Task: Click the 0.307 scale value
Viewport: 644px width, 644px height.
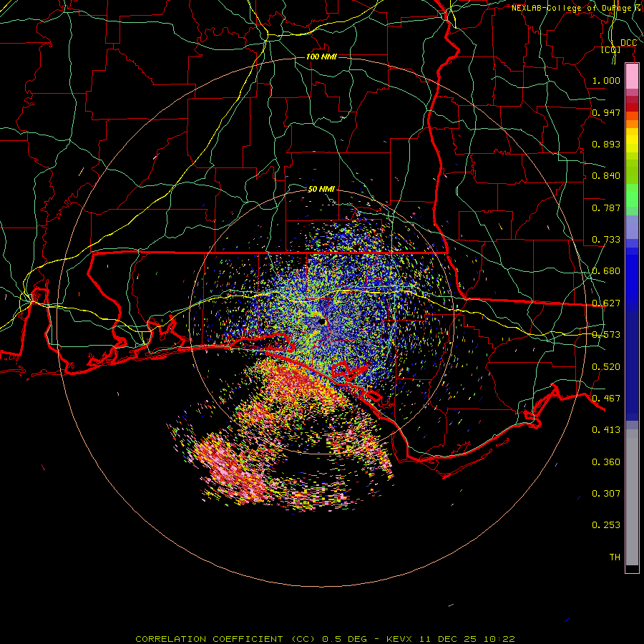Action: click(x=606, y=494)
